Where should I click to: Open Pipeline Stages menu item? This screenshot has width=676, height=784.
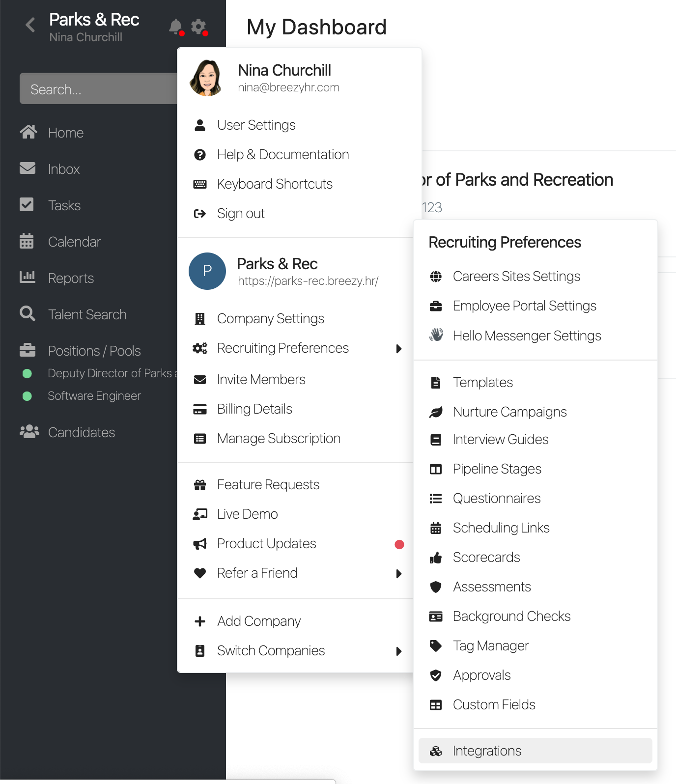tap(497, 469)
